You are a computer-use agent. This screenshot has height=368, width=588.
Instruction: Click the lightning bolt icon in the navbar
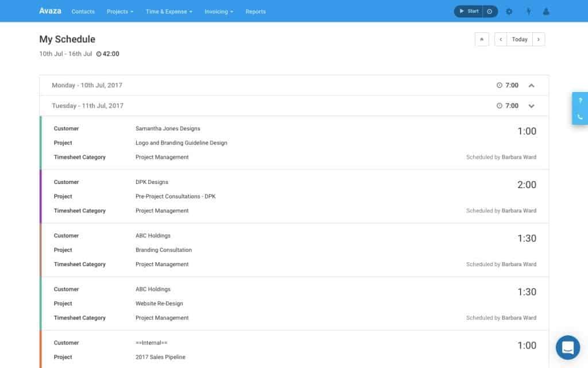tap(528, 11)
